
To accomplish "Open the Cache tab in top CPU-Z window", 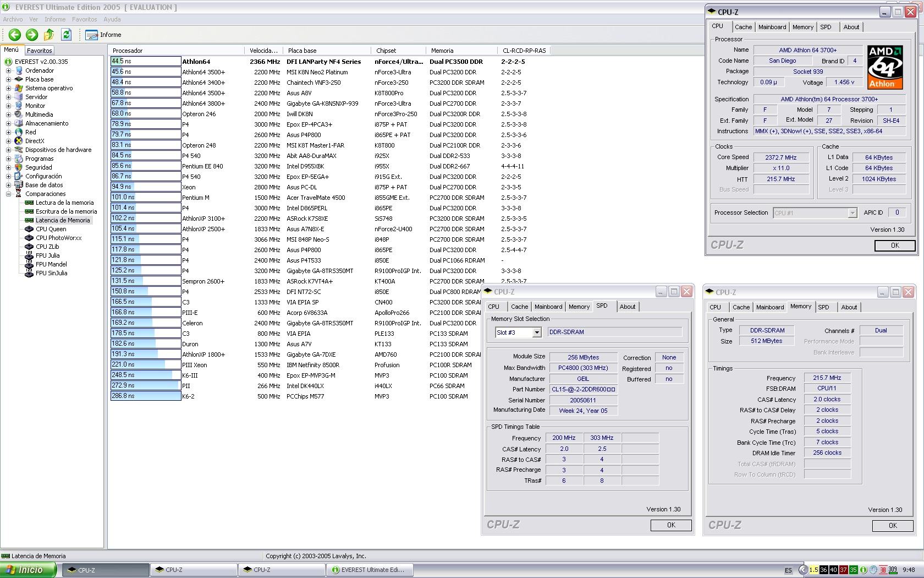I will [x=743, y=27].
